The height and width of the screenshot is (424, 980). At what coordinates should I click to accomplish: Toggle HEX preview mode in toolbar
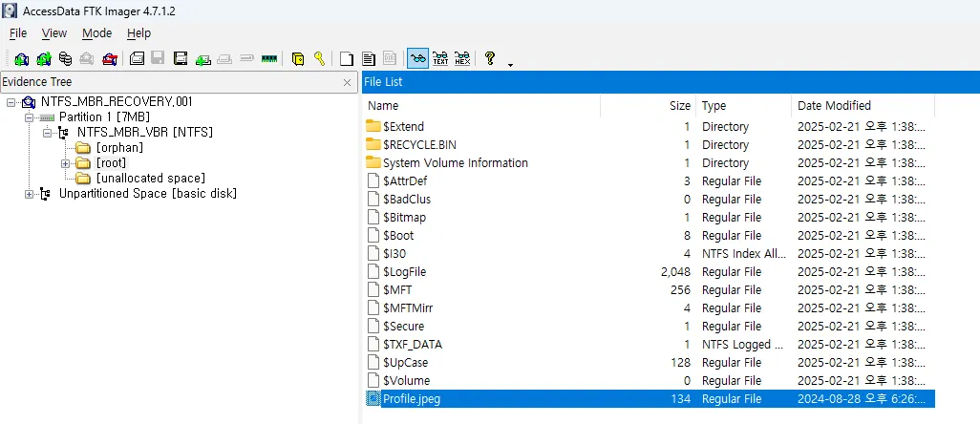click(x=462, y=58)
